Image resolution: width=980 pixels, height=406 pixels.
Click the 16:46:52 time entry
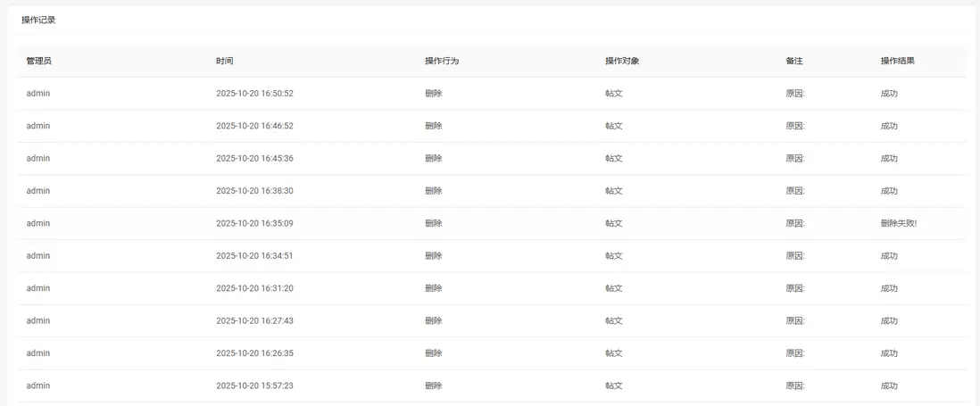(x=254, y=126)
